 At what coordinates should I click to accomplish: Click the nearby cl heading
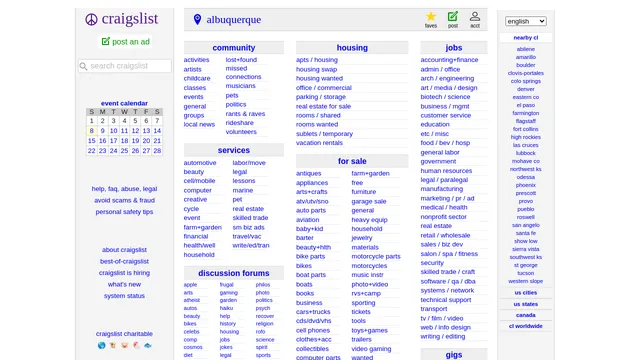[525, 38]
